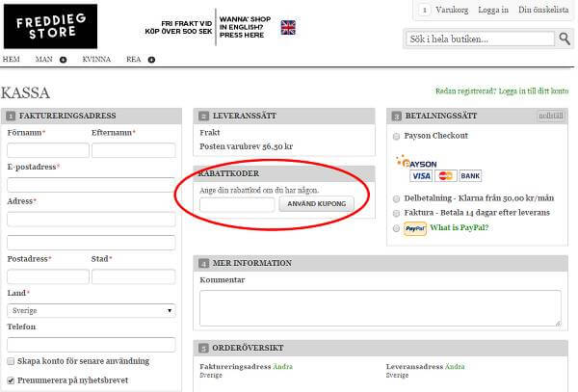Click the plus icon next to MAN
The width and height of the screenshot is (578, 392).
pyautogui.click(x=64, y=60)
